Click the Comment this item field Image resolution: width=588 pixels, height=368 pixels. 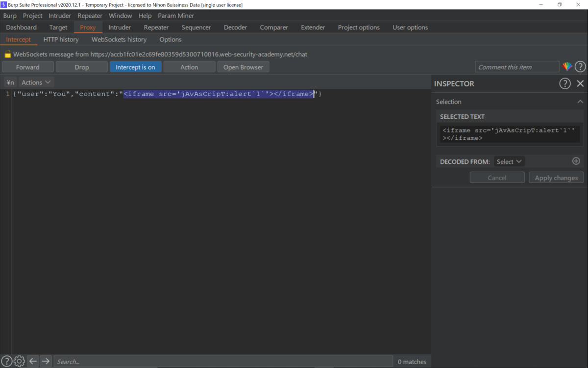pyautogui.click(x=517, y=67)
